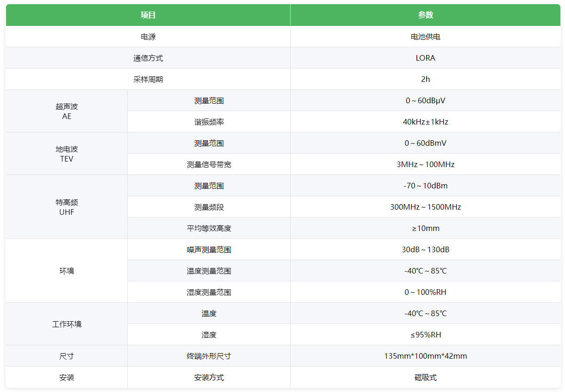Select the 工作环境 category cell
565x392 pixels.
click(x=67, y=324)
